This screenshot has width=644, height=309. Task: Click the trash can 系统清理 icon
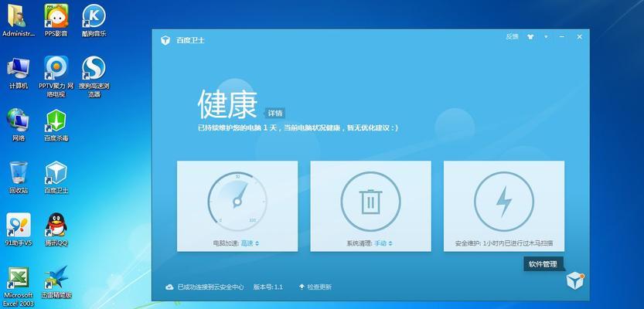[370, 202]
